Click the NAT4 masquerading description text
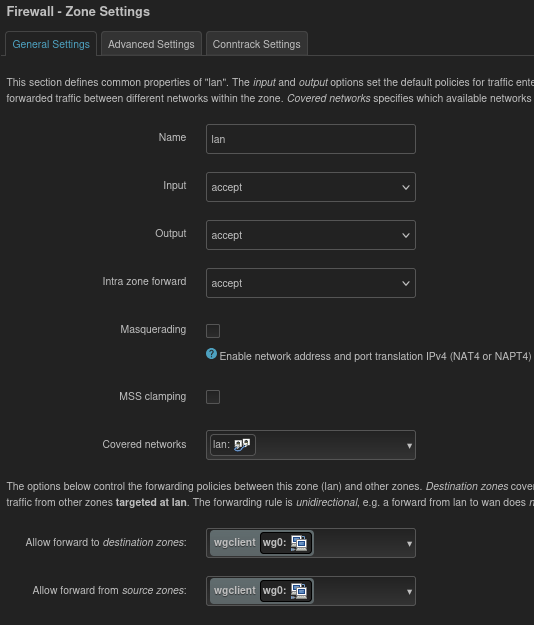This screenshot has height=625, width=534. click(375, 356)
